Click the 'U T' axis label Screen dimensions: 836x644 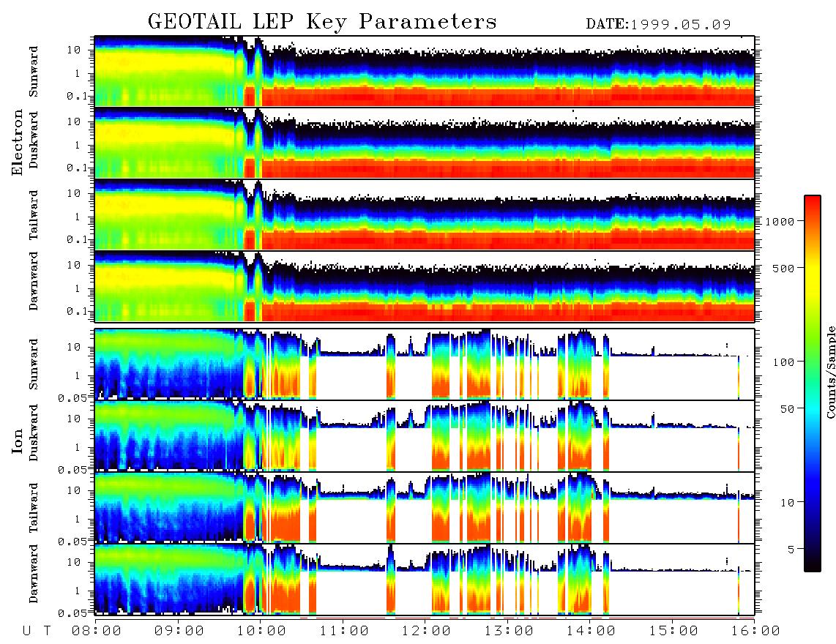[37, 631]
